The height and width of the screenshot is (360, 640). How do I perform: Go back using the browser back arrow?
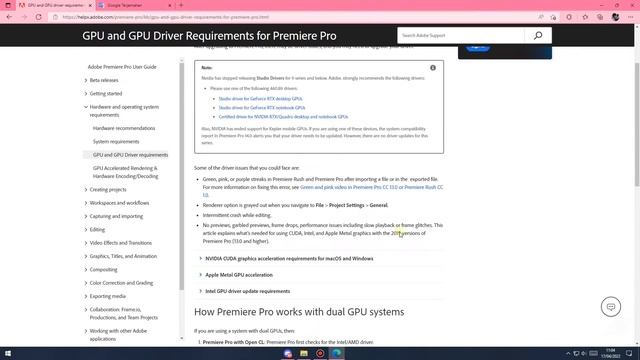[x=9, y=17]
